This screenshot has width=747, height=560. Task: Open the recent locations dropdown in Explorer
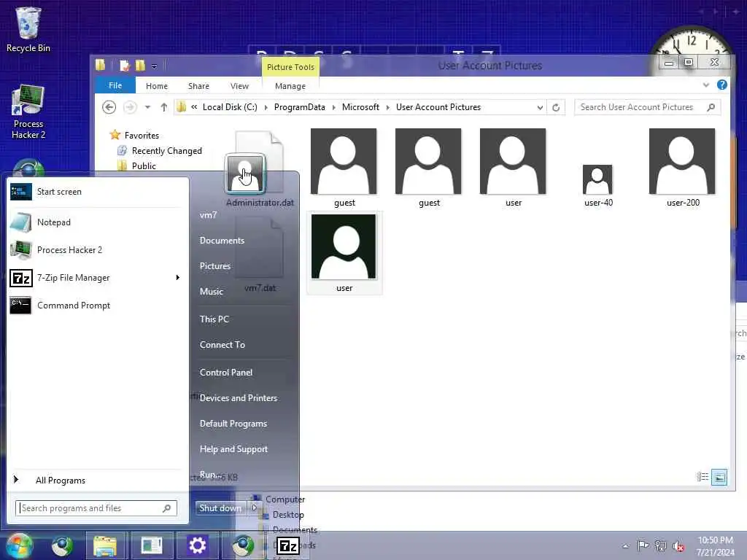(147, 107)
